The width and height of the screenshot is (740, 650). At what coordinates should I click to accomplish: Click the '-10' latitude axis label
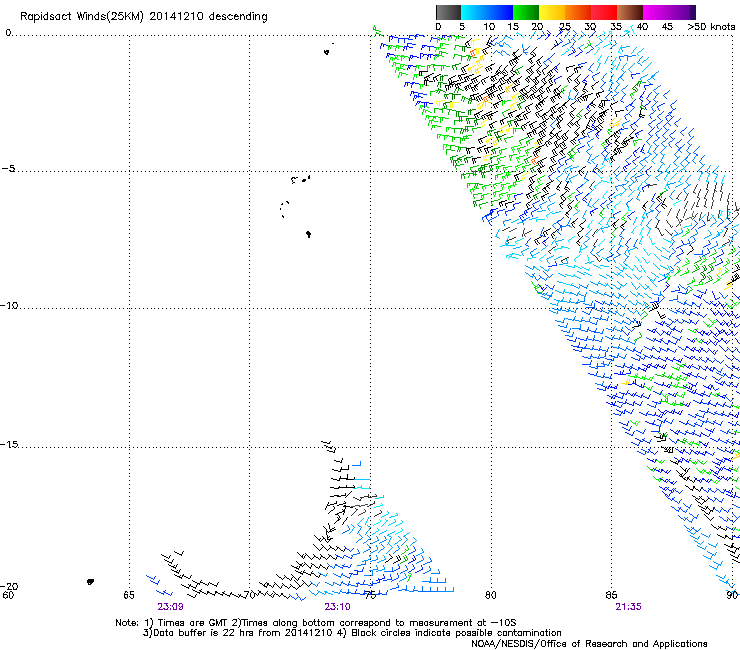tap(9, 305)
